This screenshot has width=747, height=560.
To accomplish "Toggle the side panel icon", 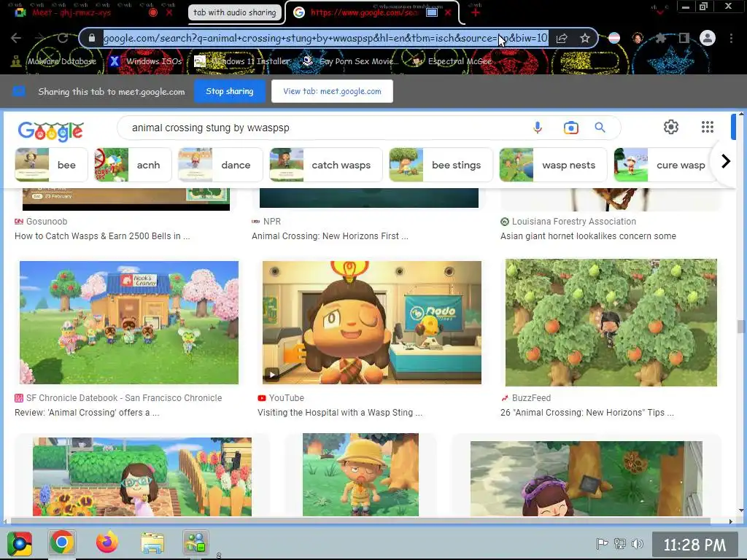I will (684, 38).
